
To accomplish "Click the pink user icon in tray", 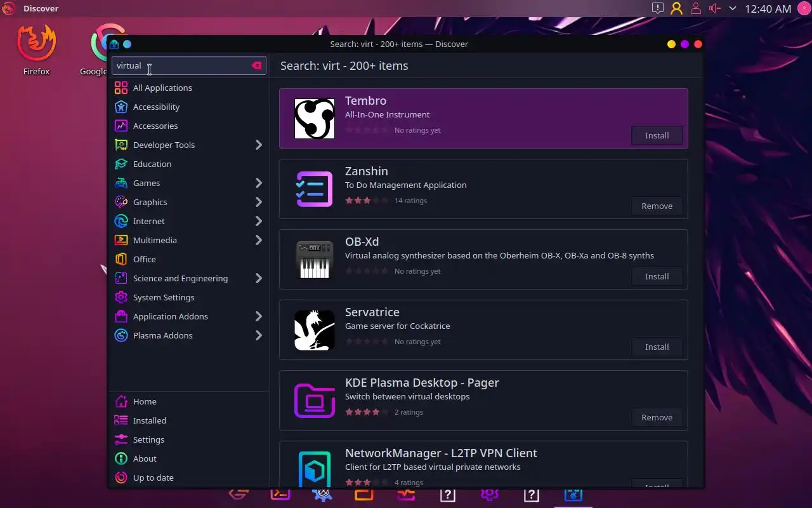I will [x=696, y=8].
